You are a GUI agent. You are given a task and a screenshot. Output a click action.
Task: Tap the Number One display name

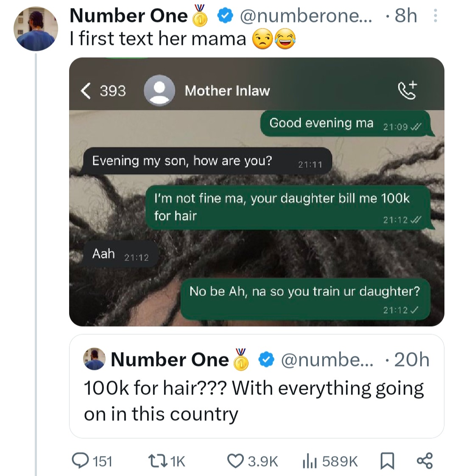[x=128, y=16]
